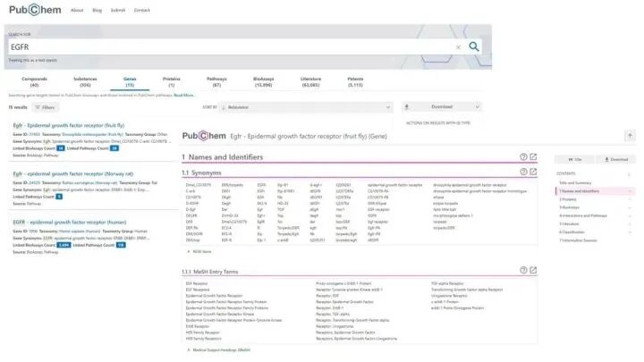Open the Contact link in header
644x362 pixels.
tap(141, 10)
